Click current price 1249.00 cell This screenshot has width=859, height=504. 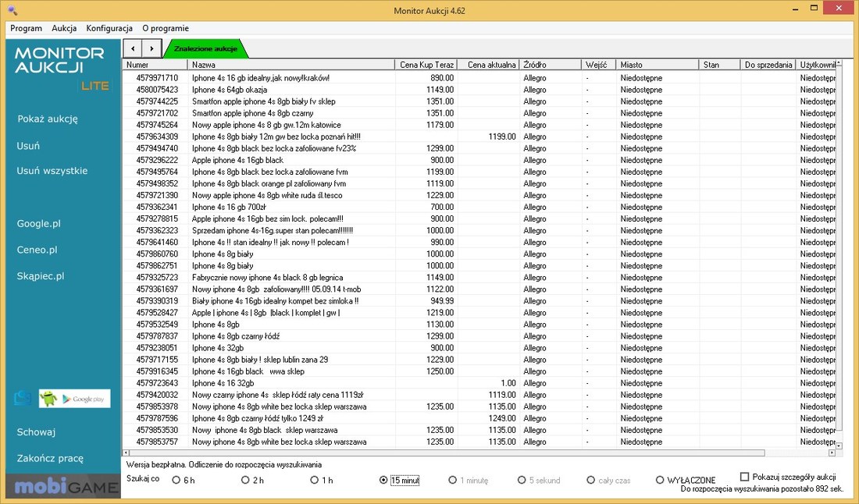502,418
